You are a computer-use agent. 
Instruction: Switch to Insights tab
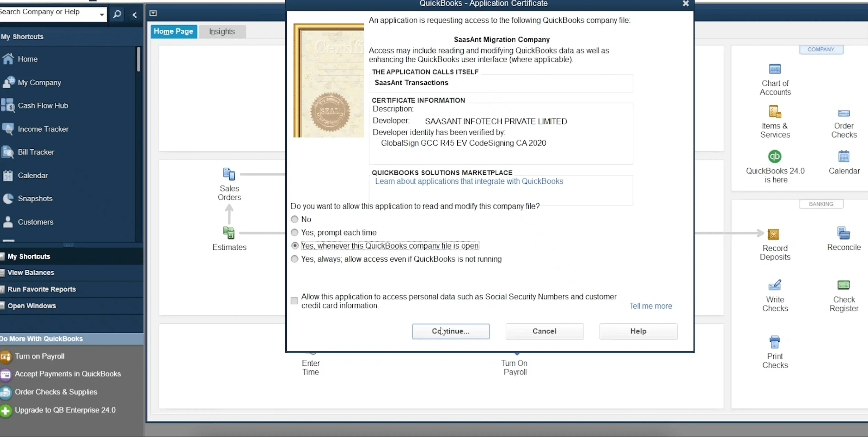pos(222,32)
